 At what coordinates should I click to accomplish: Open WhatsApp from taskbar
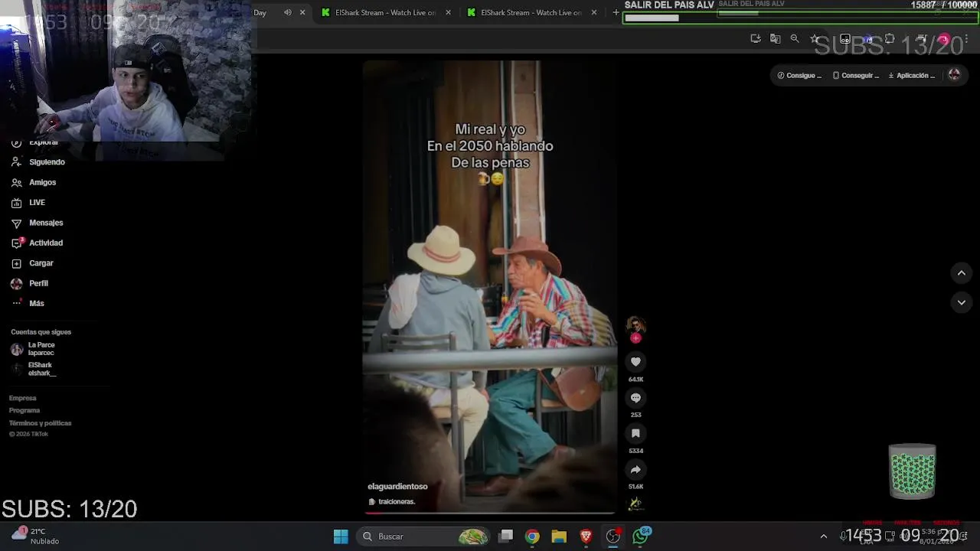click(641, 536)
